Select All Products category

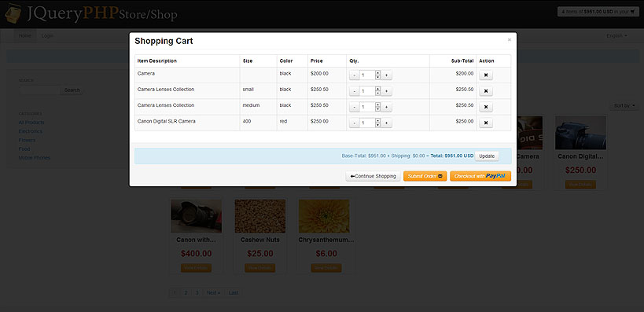click(x=31, y=123)
